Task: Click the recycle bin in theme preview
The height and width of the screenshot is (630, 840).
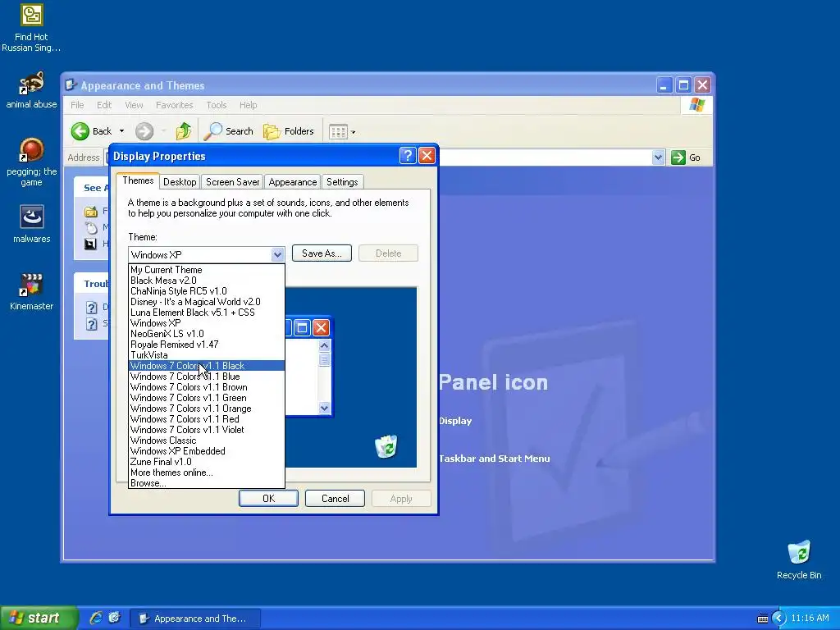Action: pyautogui.click(x=386, y=447)
